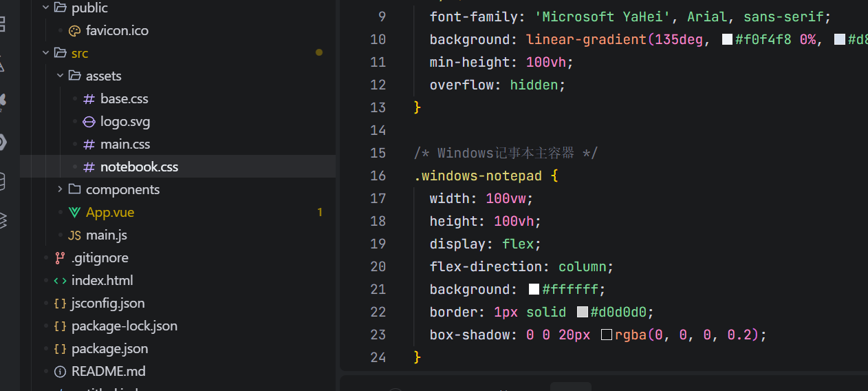This screenshot has width=868, height=391.
Task: Open base.css from the file tree
Action: (124, 99)
